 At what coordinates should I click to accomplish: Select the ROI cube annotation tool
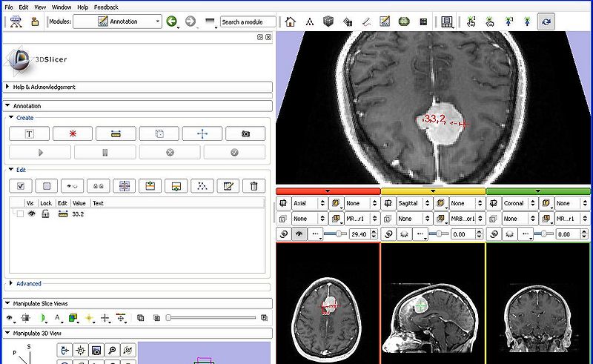click(159, 133)
